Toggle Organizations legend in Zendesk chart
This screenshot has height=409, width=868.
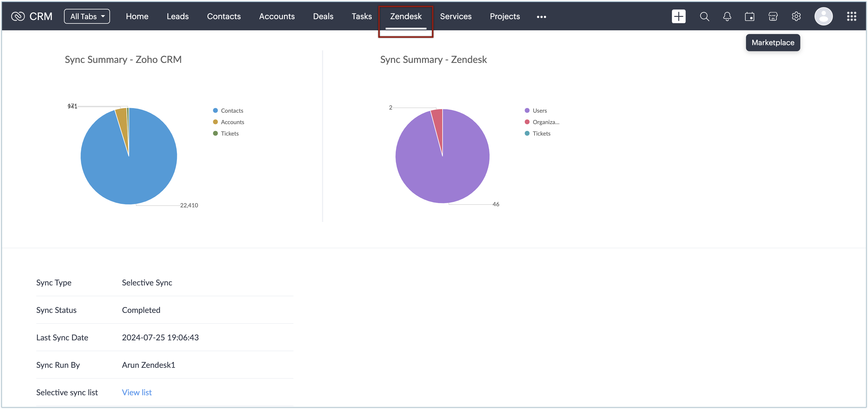[545, 122]
